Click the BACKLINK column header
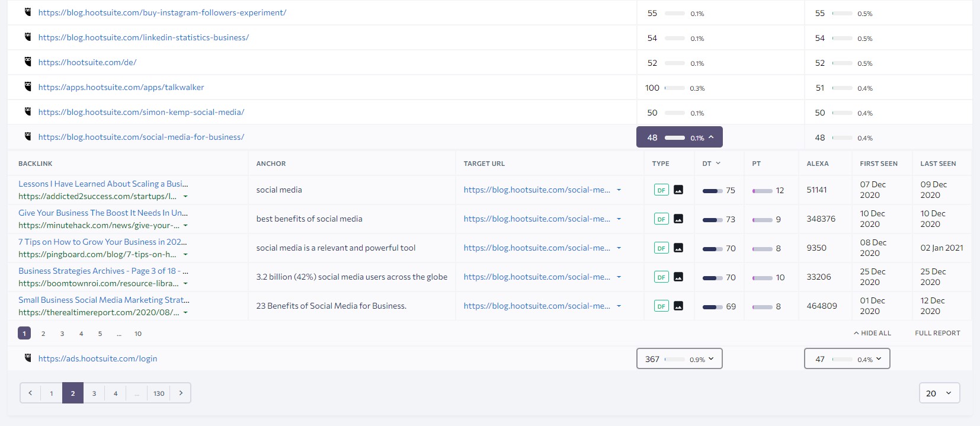 [36, 164]
